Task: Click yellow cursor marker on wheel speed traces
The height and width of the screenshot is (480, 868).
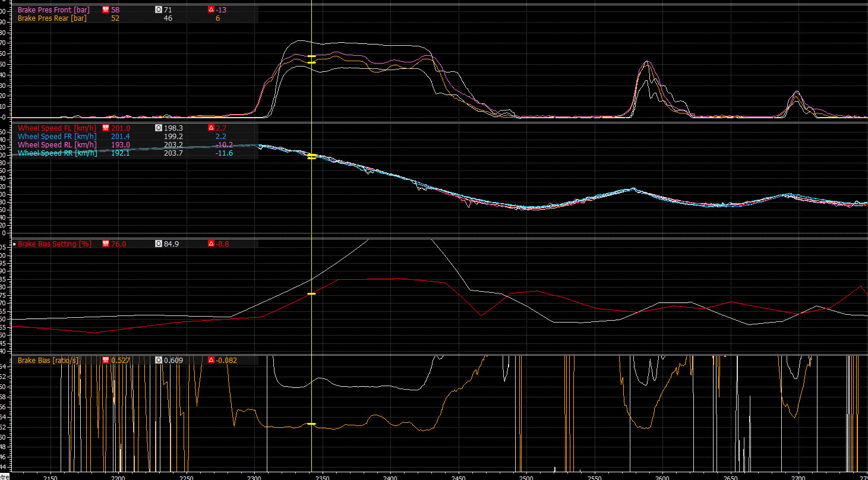Action: click(x=312, y=156)
